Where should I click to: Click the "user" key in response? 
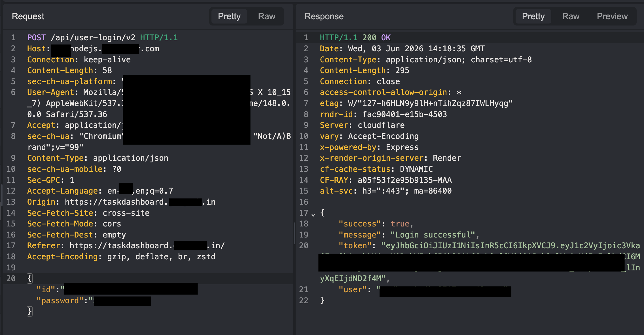pos(353,290)
